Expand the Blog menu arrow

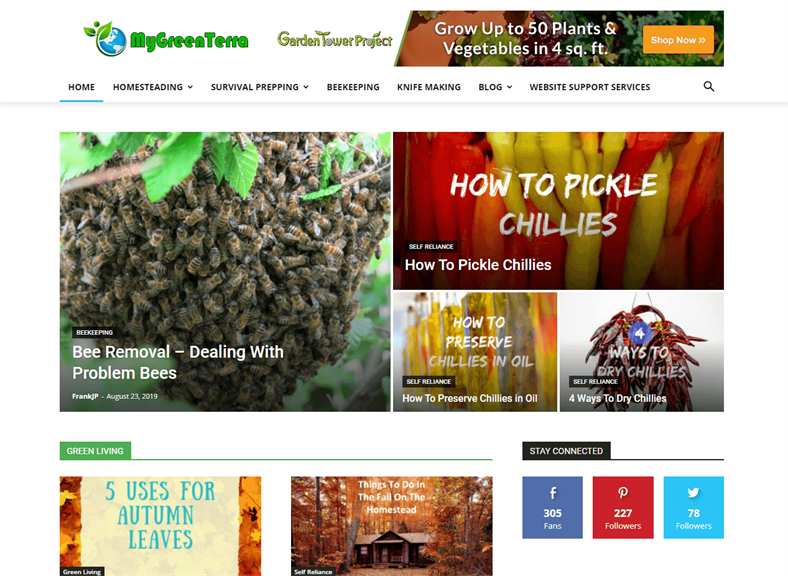pyautogui.click(x=510, y=87)
